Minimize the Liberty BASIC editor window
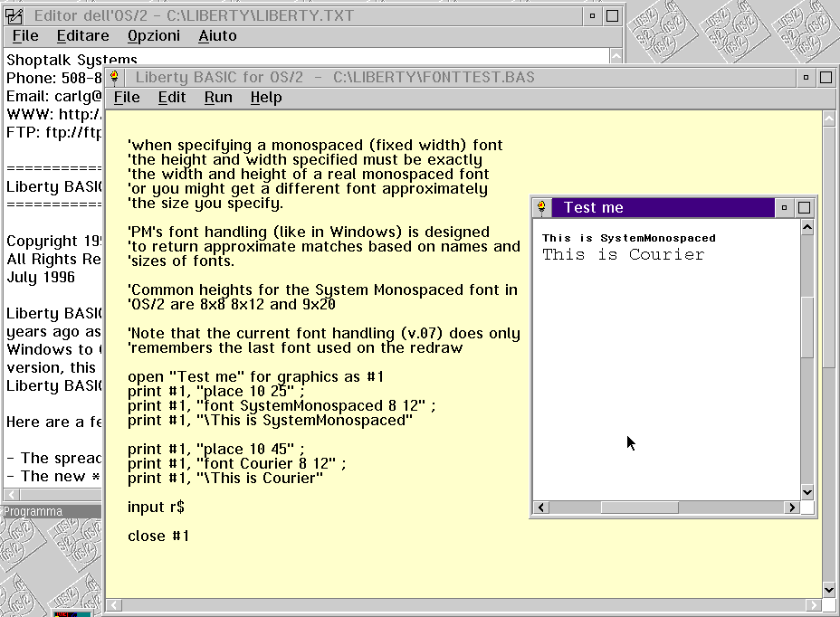 pyautogui.click(x=806, y=78)
